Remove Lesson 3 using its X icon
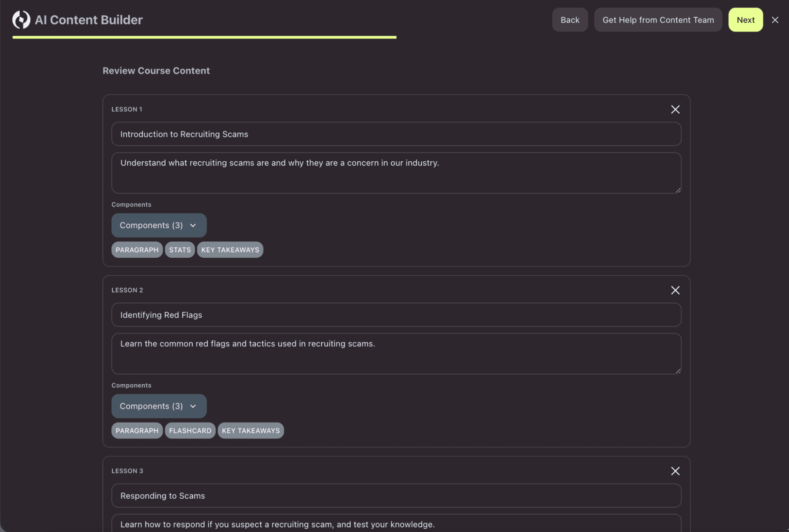Viewport: 789px width, 532px height. click(675, 471)
